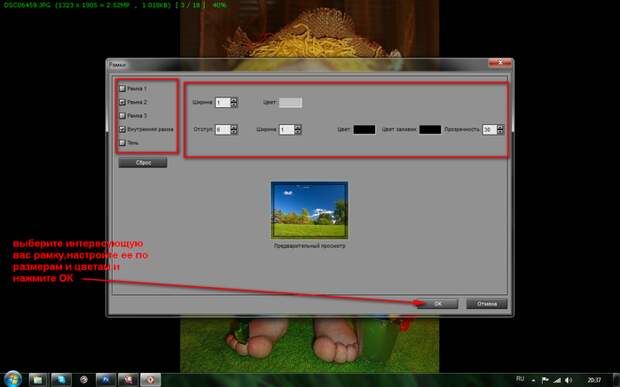Increase frame width next to the gray swatch
The height and width of the screenshot is (387, 620).
(234, 100)
